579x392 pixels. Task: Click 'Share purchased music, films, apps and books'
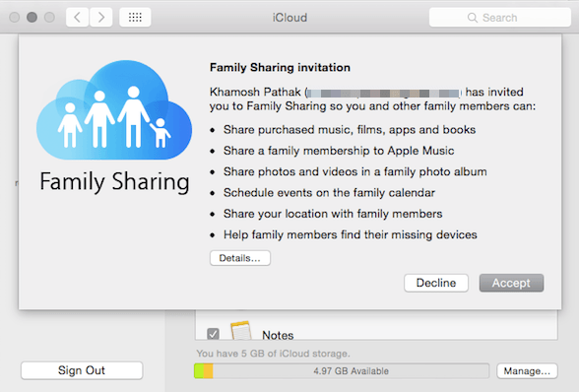tap(350, 130)
